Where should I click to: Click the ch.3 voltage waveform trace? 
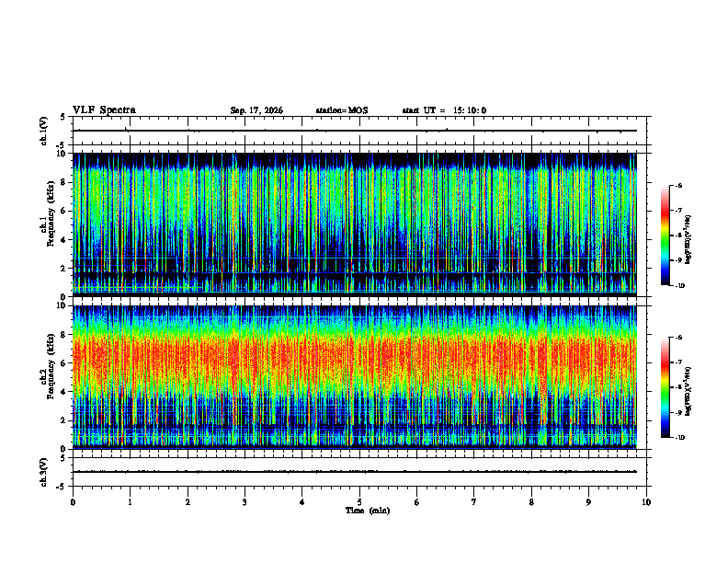click(355, 472)
